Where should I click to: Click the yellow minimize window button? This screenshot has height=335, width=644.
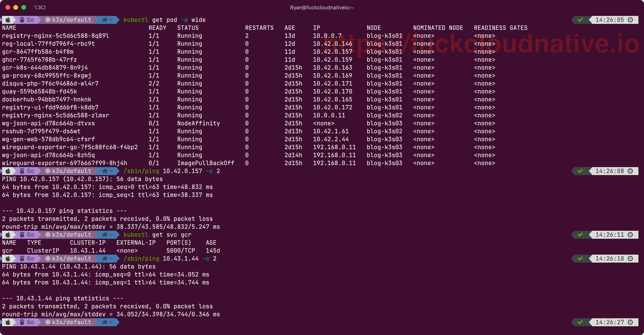[16, 8]
